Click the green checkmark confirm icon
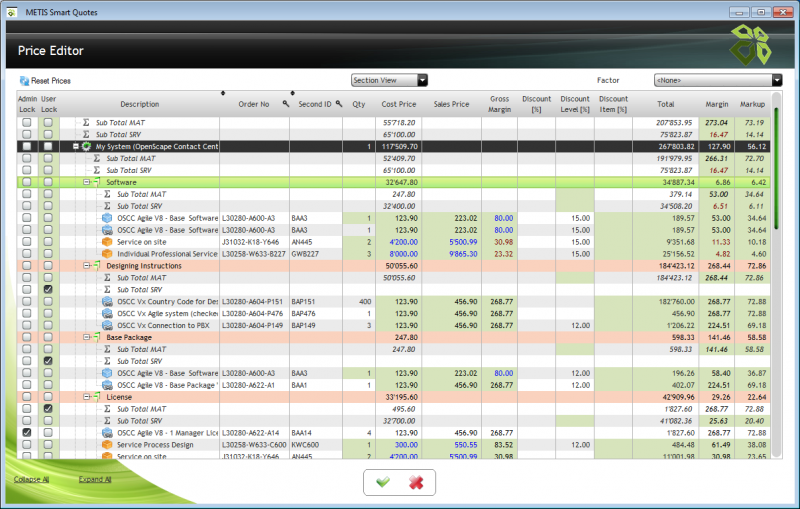 point(383,482)
